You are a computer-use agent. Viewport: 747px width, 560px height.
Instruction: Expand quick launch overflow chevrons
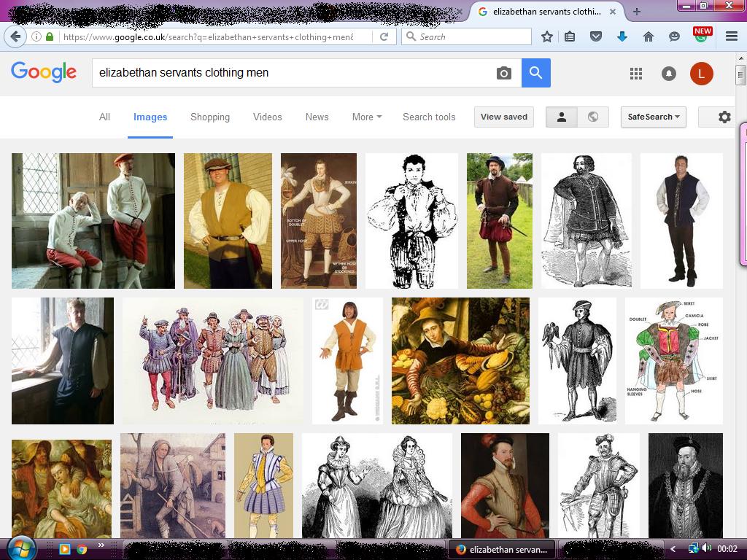pyautogui.click(x=101, y=545)
